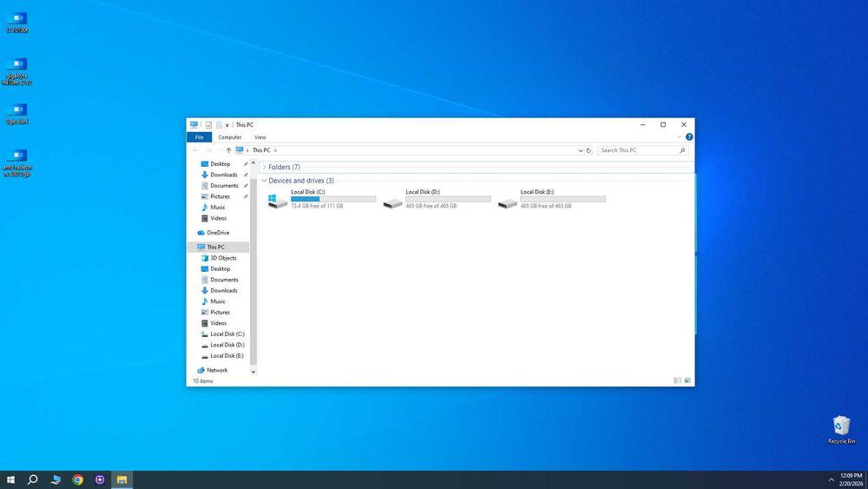
Task: Collapse the Devices and drives (3) group
Action: coord(264,181)
